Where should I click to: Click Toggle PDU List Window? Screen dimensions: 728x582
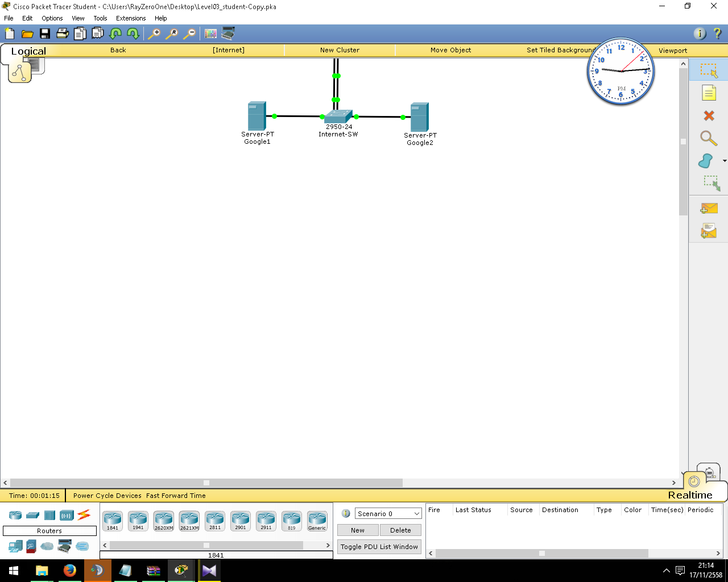point(379,547)
